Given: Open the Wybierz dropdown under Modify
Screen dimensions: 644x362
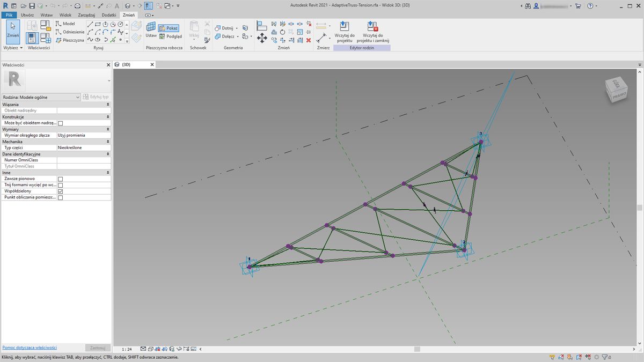Looking at the screenshot, I should 13,48.
